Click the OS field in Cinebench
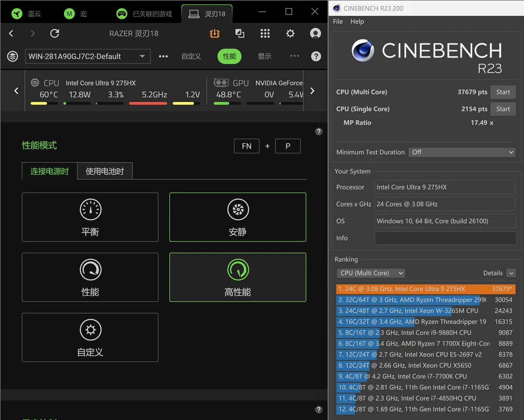524x420 pixels. click(x=445, y=221)
